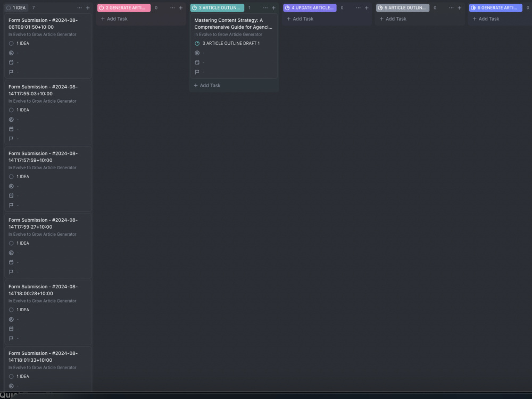Add task via plus in 1 IDEA column header
Viewport: 532px width, 399px height.
click(88, 8)
